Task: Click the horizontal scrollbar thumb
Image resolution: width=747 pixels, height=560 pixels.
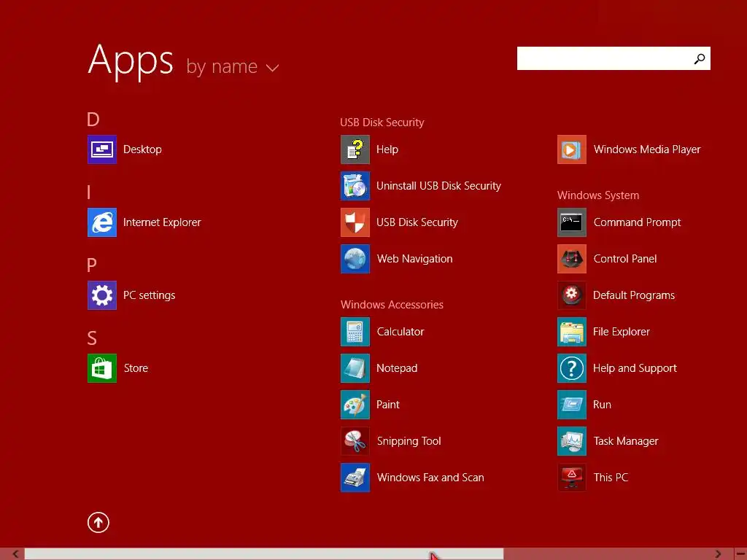Action: pos(264,554)
